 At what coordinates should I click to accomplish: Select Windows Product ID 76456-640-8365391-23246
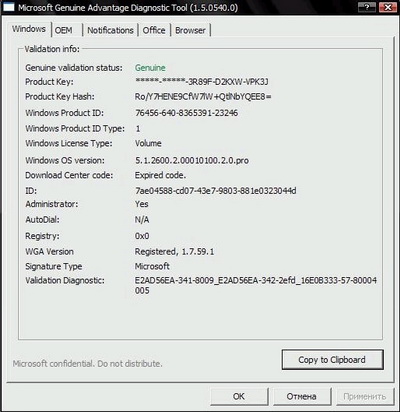click(186, 113)
